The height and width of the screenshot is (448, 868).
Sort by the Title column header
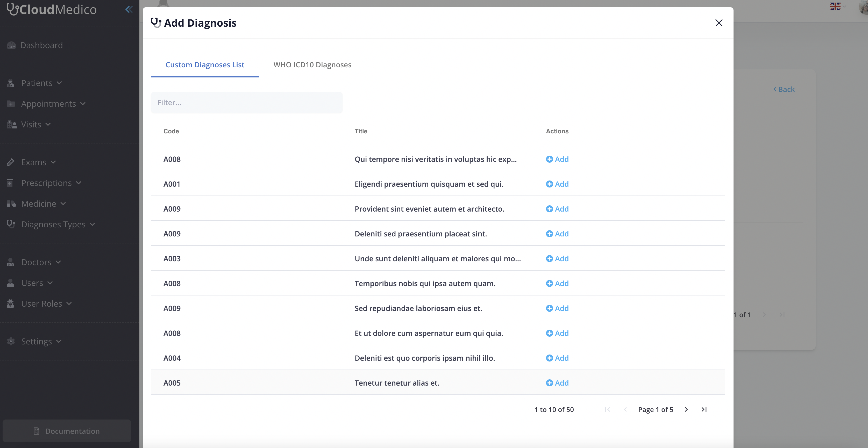click(x=361, y=131)
